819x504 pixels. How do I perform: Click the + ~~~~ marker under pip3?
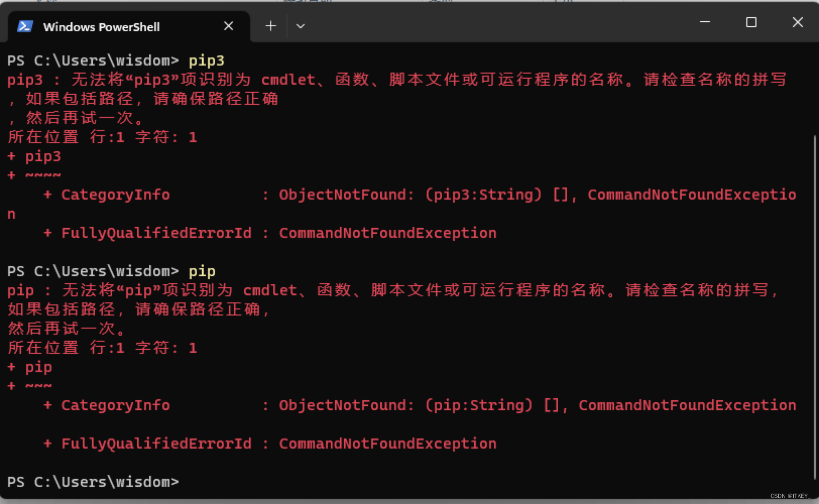point(35,175)
